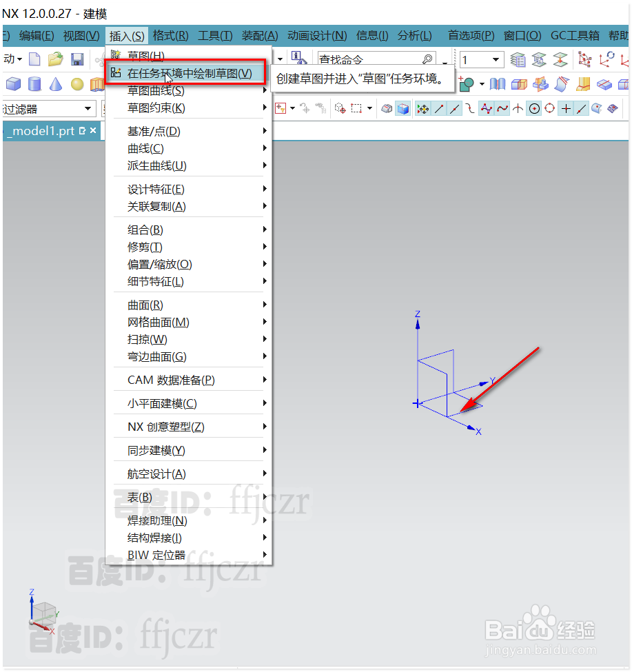Toggle Arc Center snap option

pos(534,109)
